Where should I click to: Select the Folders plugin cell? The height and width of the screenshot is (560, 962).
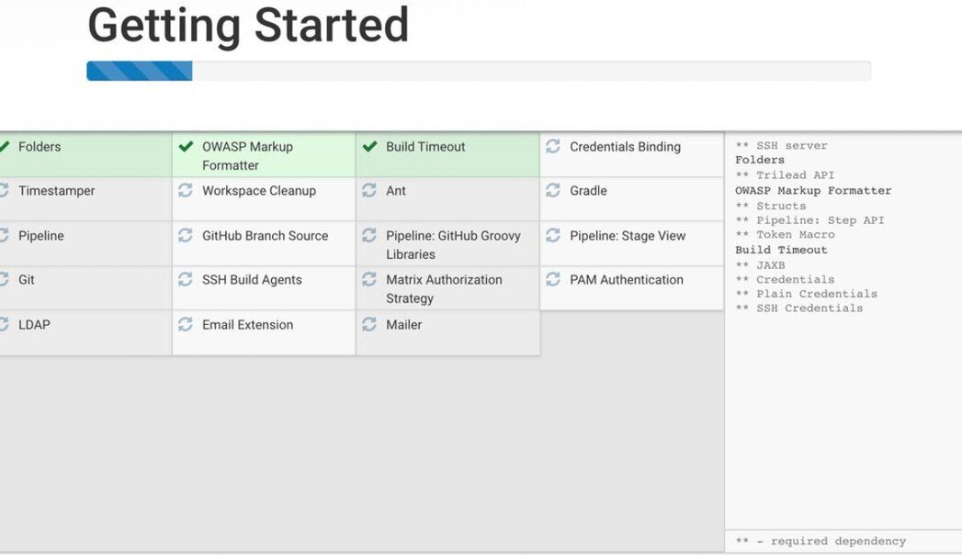click(85, 155)
